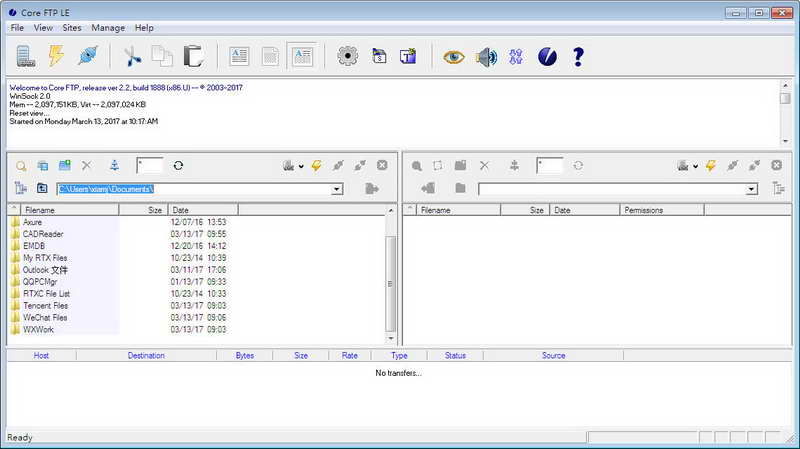Open the View menu
The image size is (800, 449).
(x=43, y=28)
